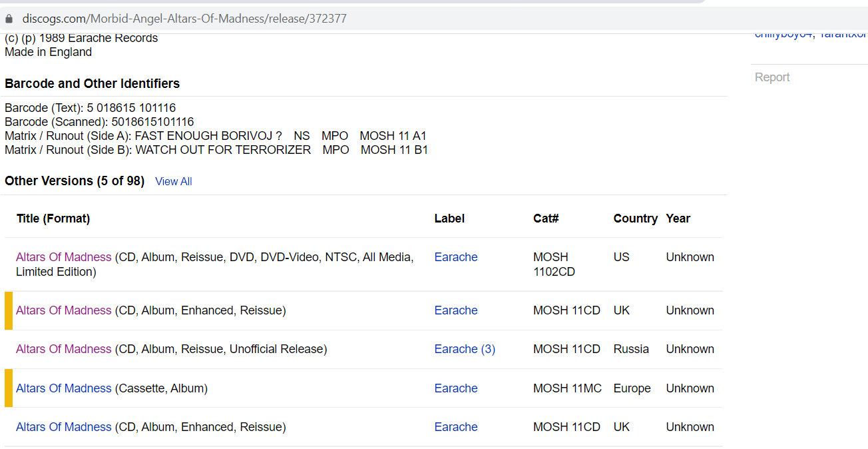Image resolution: width=868 pixels, height=449 pixels.
Task: Select the Made in England text
Action: click(49, 52)
